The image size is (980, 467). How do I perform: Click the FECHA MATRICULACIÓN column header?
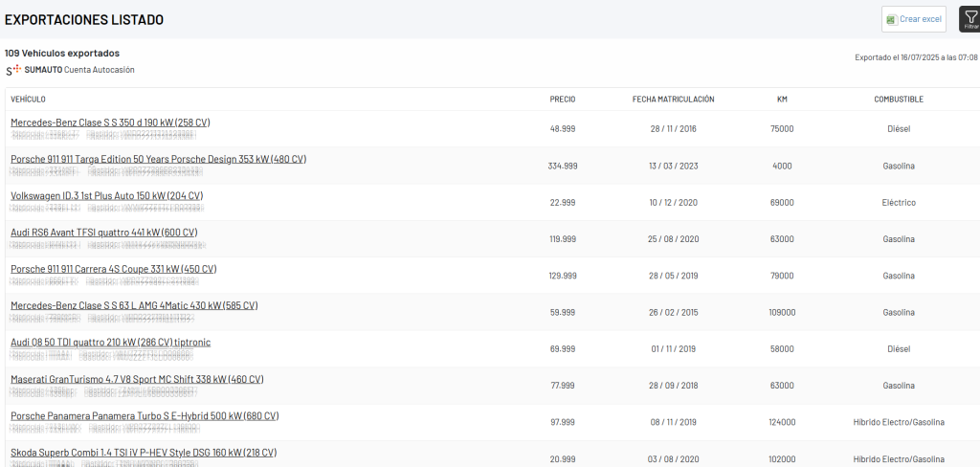click(673, 100)
